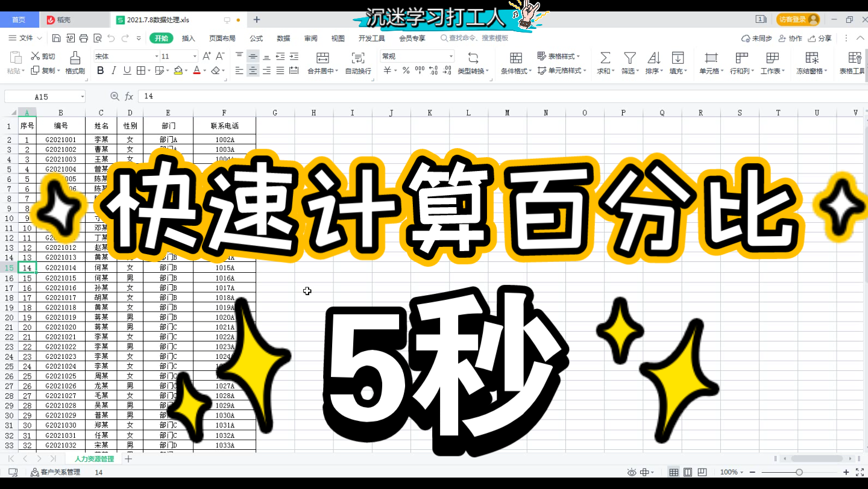Toggle Bold formatting
The height and width of the screenshot is (489, 868).
click(100, 70)
